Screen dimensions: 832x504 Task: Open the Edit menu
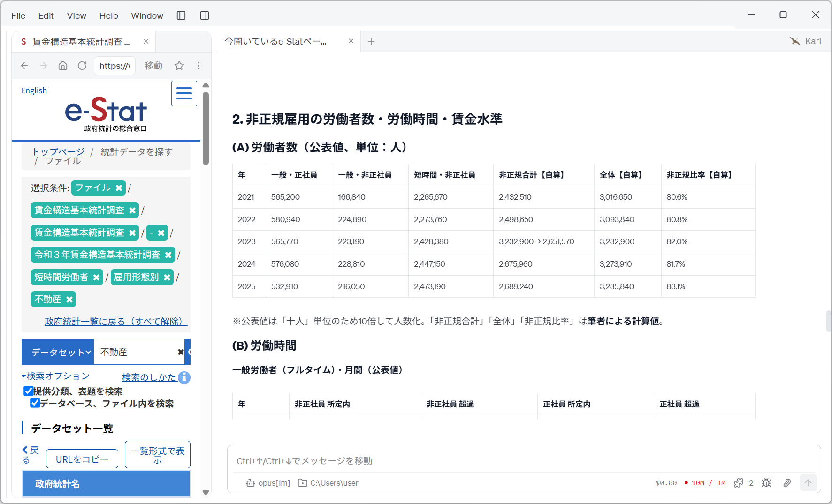coord(46,16)
